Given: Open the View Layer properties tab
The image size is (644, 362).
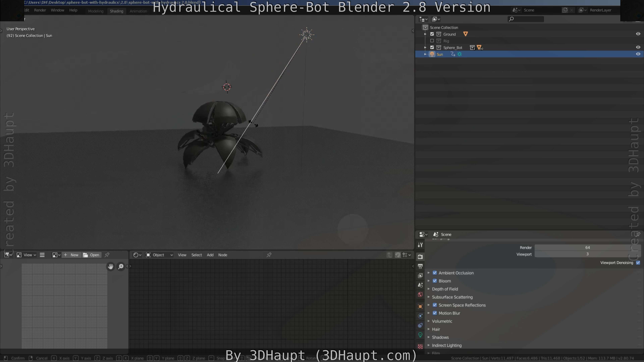Looking at the screenshot, I should click(x=420, y=276).
